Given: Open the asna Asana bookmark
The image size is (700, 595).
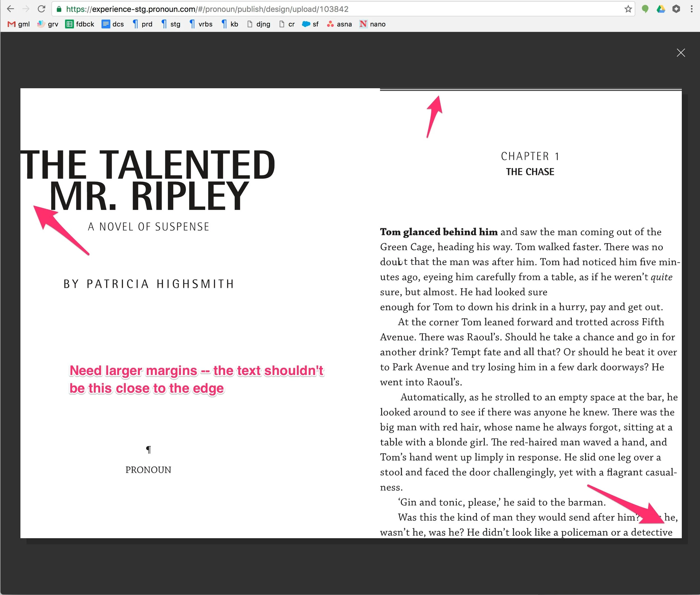Looking at the screenshot, I should click(x=339, y=24).
